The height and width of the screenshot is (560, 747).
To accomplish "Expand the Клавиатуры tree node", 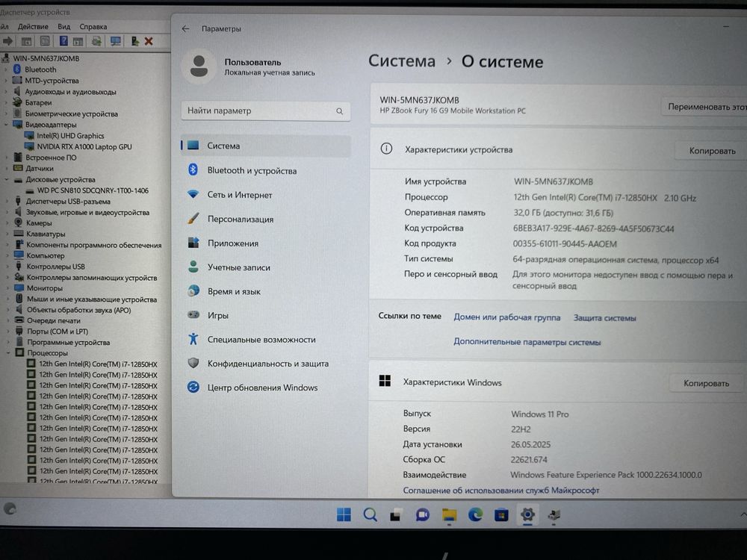I will [7, 234].
